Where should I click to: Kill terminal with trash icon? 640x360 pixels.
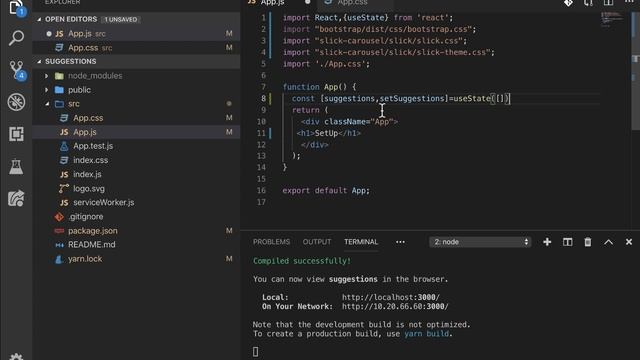[588, 242]
